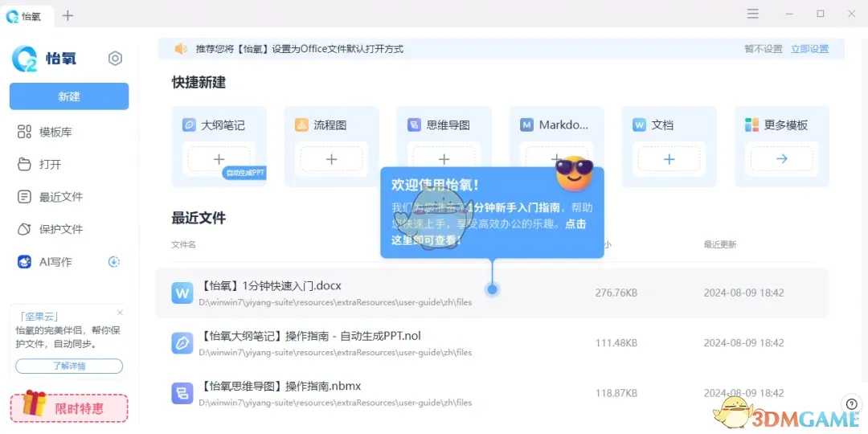This screenshot has width=868, height=434.
Task: Click the 最近文件 list icon
Action: pos(24,197)
